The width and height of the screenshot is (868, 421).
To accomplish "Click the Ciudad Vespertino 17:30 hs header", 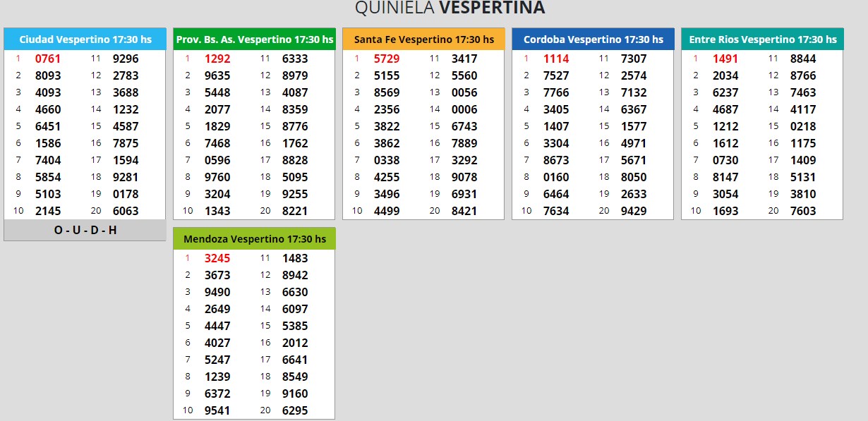I will pos(85,39).
